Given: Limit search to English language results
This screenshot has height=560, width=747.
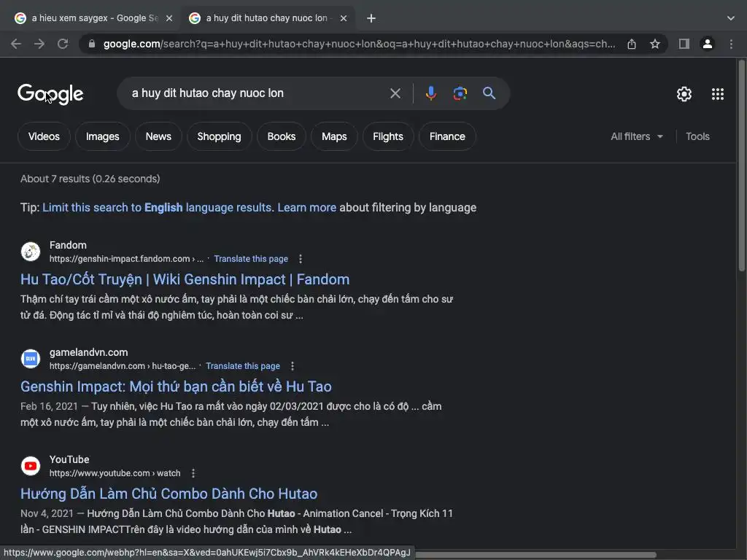Looking at the screenshot, I should pyautogui.click(x=158, y=208).
